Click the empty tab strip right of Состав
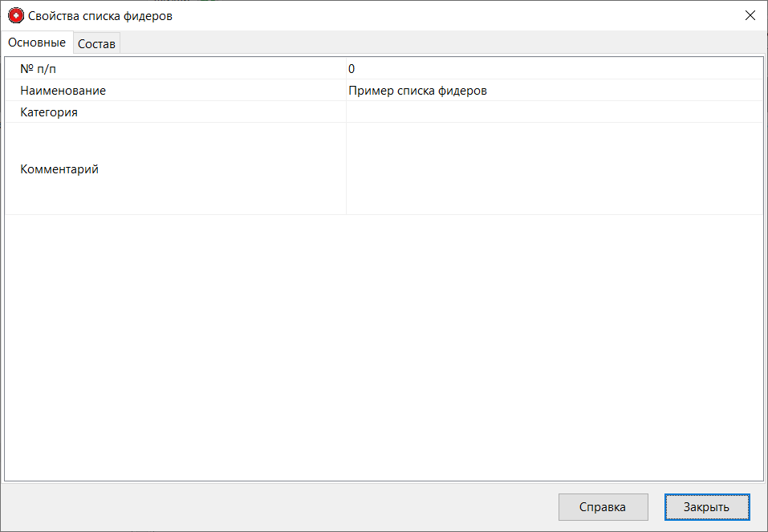 pos(441,43)
